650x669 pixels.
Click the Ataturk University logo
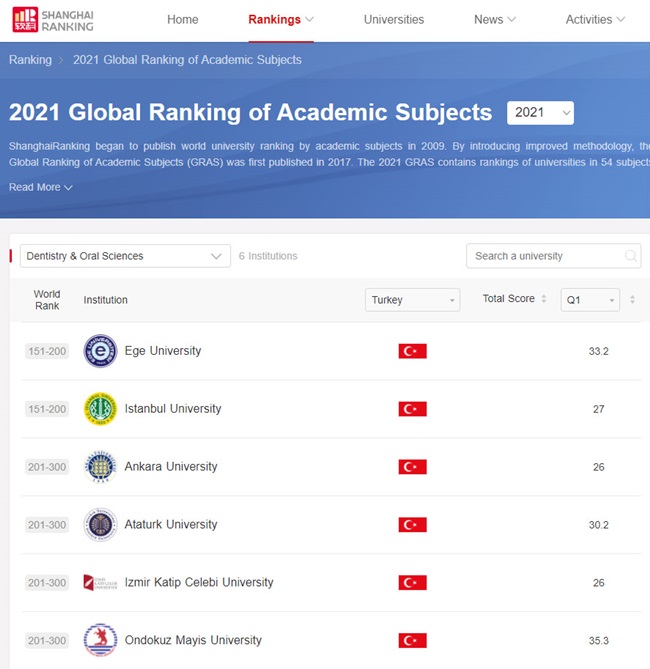click(100, 525)
